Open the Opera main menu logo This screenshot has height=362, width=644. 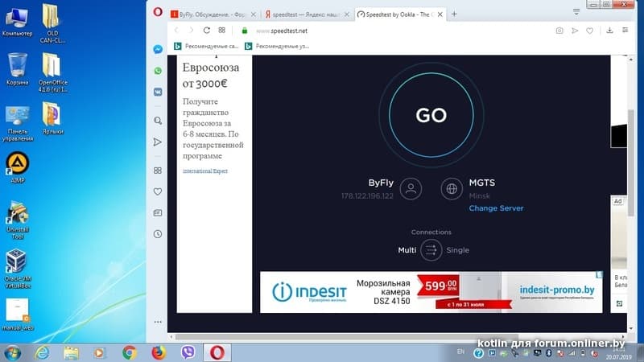[158, 12]
